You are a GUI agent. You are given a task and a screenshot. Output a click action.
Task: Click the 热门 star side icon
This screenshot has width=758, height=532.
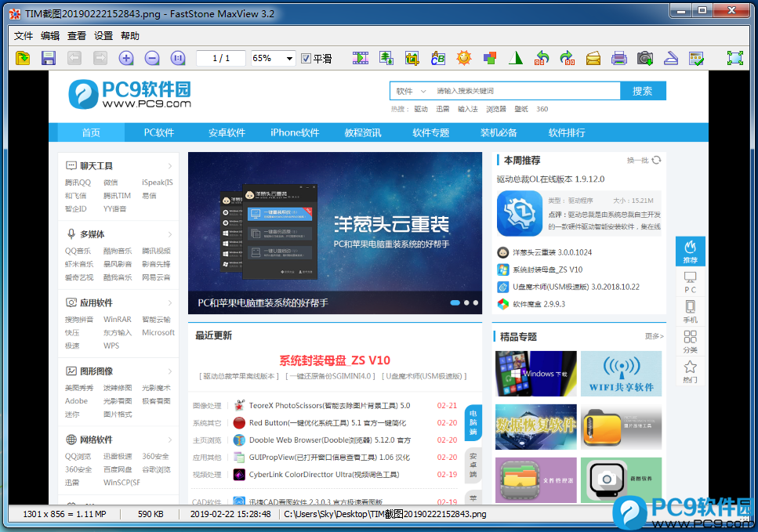coord(691,371)
